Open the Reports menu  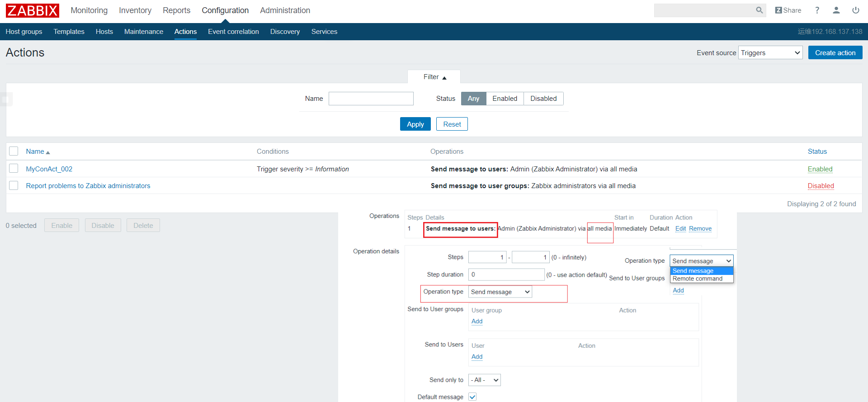point(176,10)
